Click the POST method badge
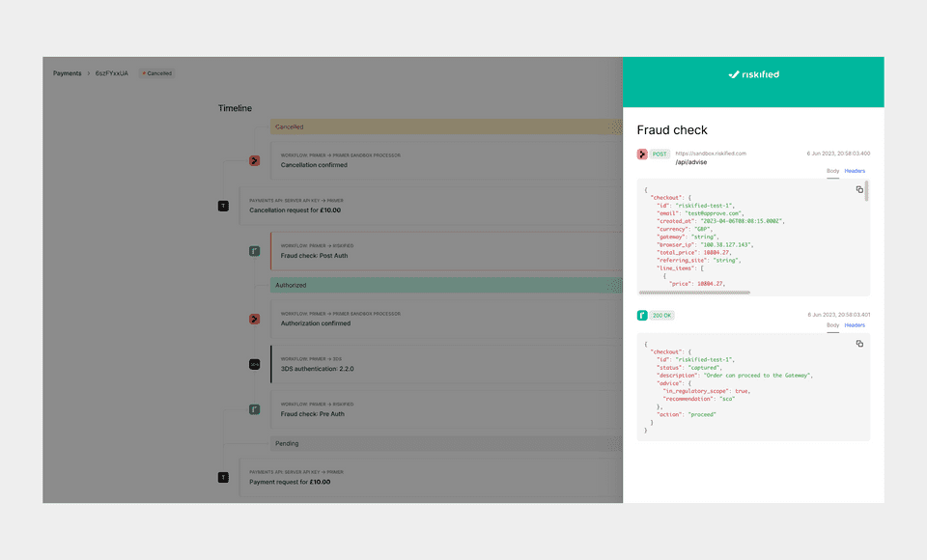Viewport: 927px width, 560px height. [x=660, y=154]
